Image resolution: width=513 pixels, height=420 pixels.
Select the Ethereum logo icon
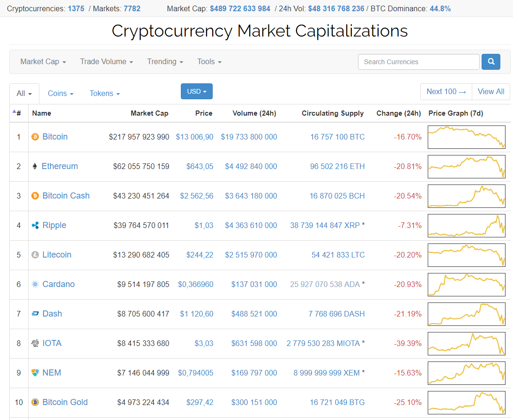point(35,166)
